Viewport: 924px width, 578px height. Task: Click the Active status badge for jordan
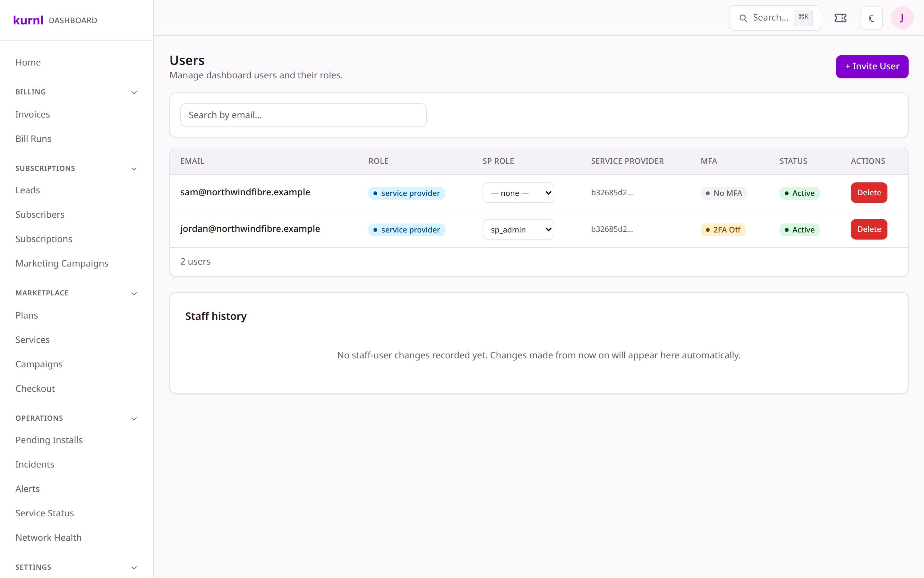(x=800, y=230)
